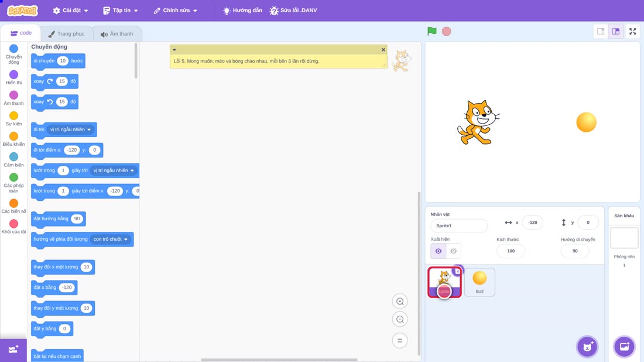Switch to the Trang phục tab

(66, 34)
